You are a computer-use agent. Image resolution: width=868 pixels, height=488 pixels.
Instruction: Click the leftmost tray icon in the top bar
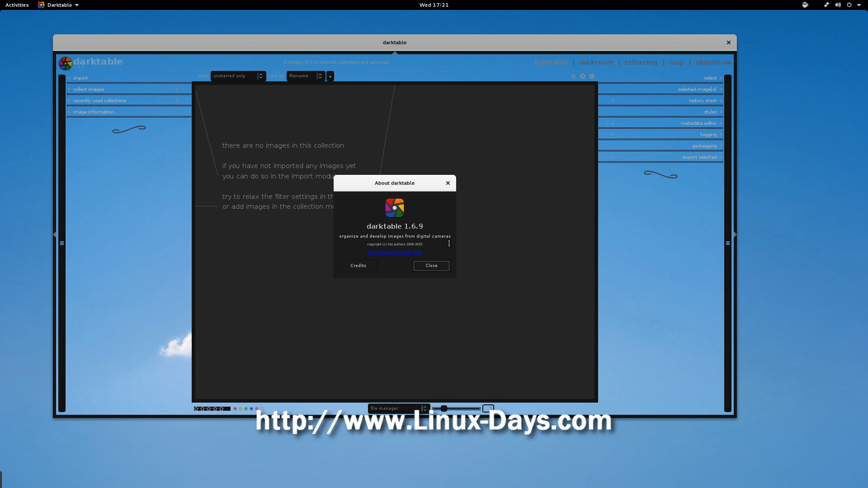[x=805, y=5]
